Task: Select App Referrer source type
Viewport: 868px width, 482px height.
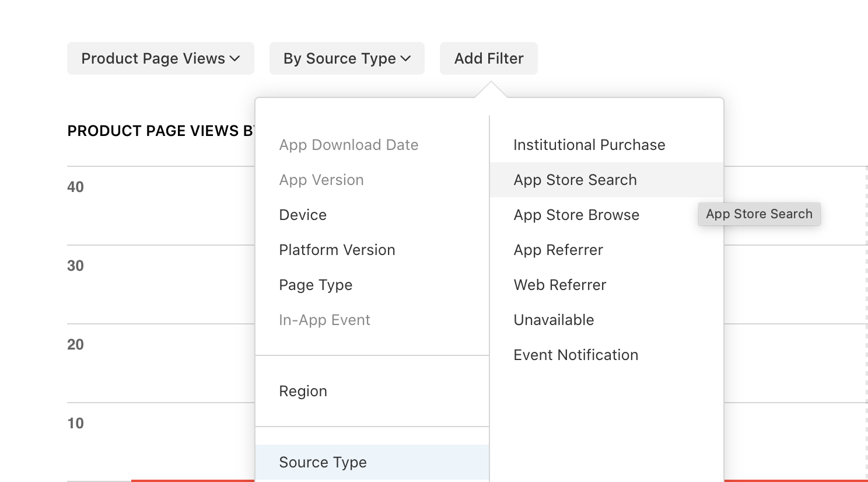Action: point(558,250)
